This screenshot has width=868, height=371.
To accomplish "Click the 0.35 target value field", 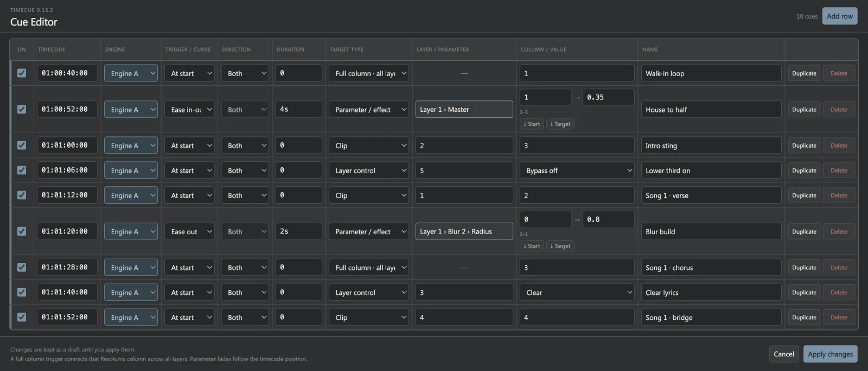I will (x=608, y=97).
